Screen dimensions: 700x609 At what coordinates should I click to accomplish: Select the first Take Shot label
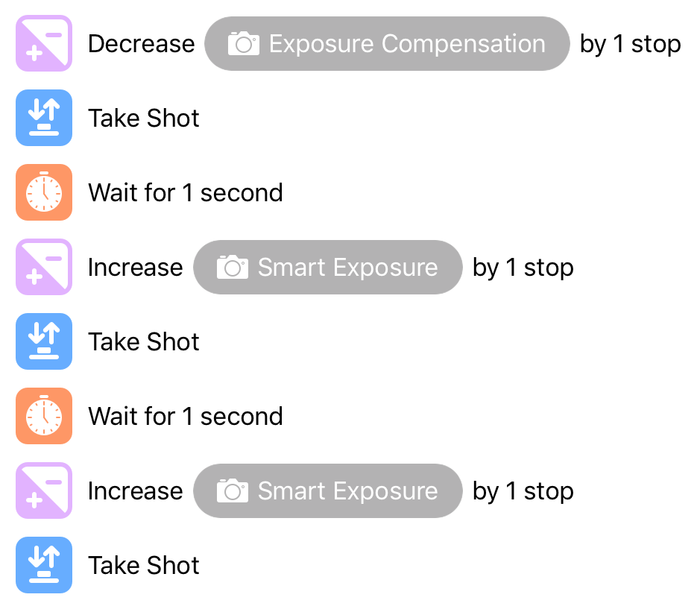pyautogui.click(x=144, y=119)
